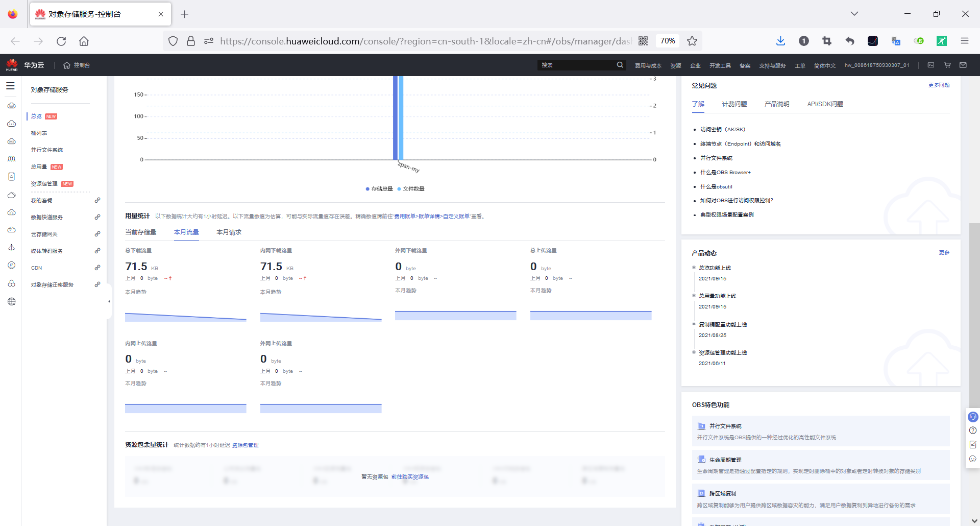Open the CloudShell terminal icon in header
The height and width of the screenshot is (526, 980).
(x=931, y=65)
